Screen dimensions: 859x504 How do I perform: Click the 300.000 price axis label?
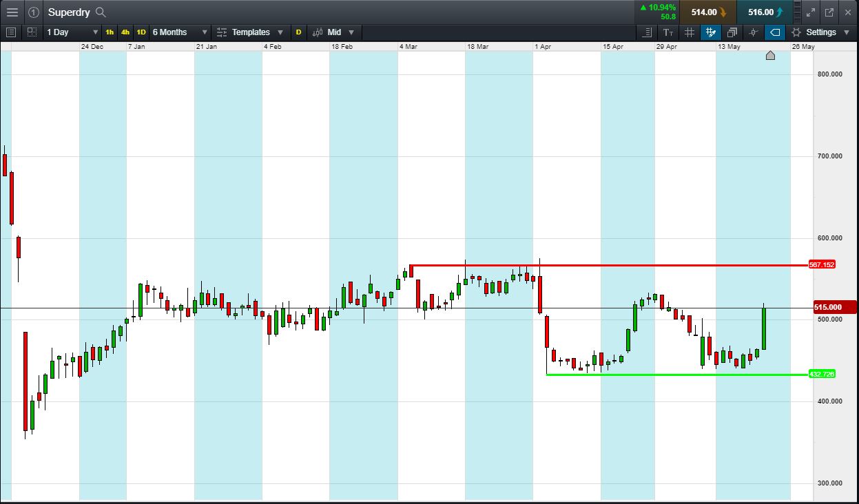(830, 483)
